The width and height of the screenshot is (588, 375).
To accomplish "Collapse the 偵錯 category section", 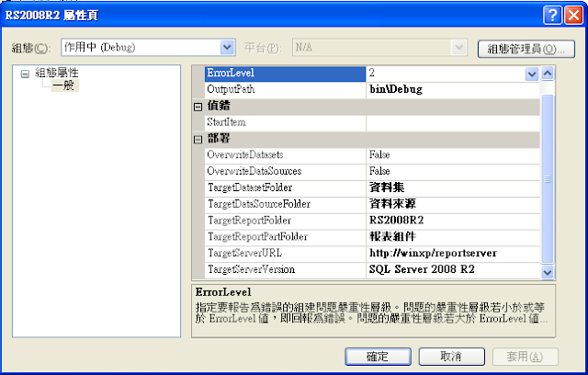I will coord(198,107).
